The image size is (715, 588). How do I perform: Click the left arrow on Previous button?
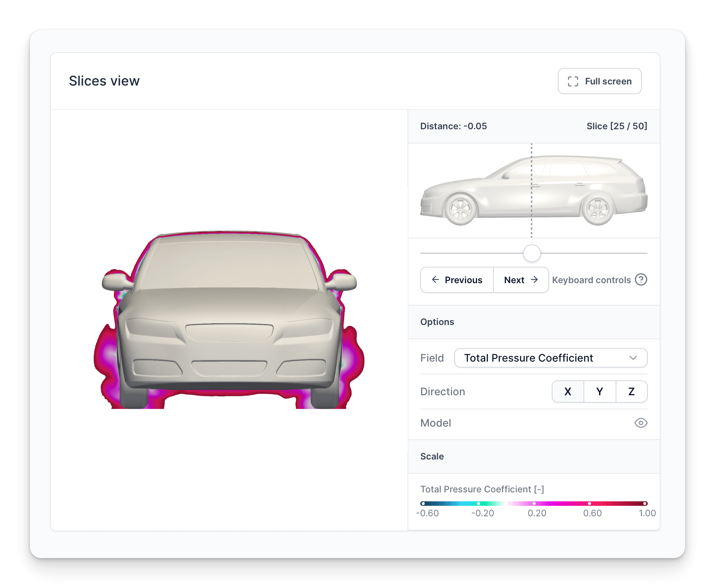436,280
